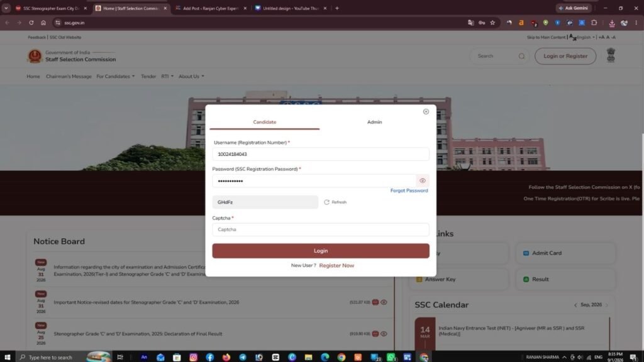Click the Ask Gemini button
This screenshot has width=644, height=362.
click(573, 8)
